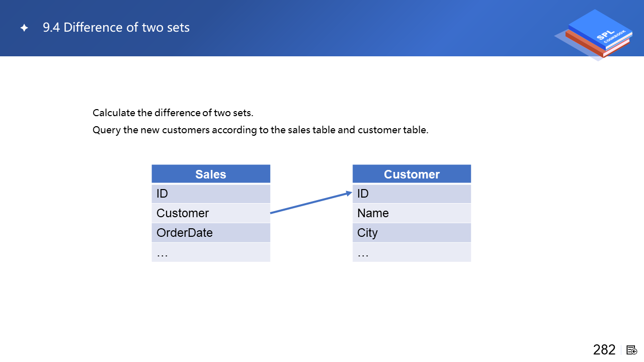This screenshot has width=644, height=362.
Task: Select the City field in Customer table
Action: tap(412, 233)
